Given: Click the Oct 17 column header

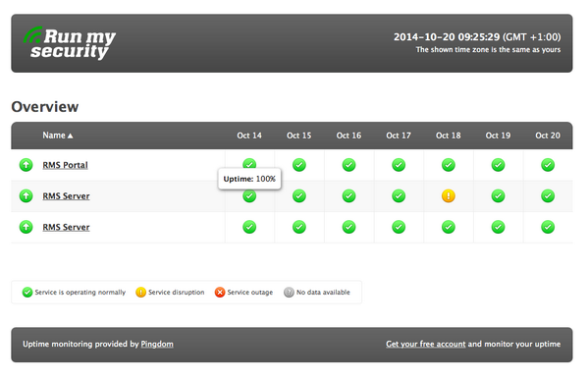Looking at the screenshot, I should point(399,136).
